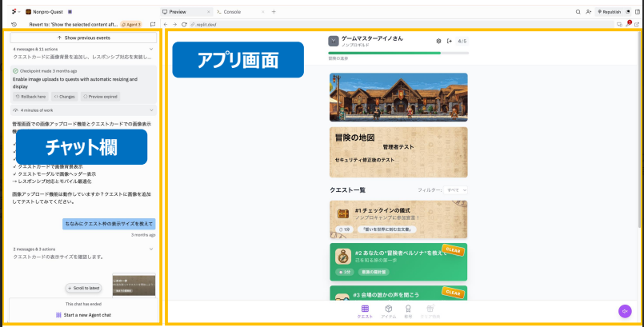Open quest card #1 チェックインの儀式
Viewport: 644px width, 327px height.
tap(398, 217)
